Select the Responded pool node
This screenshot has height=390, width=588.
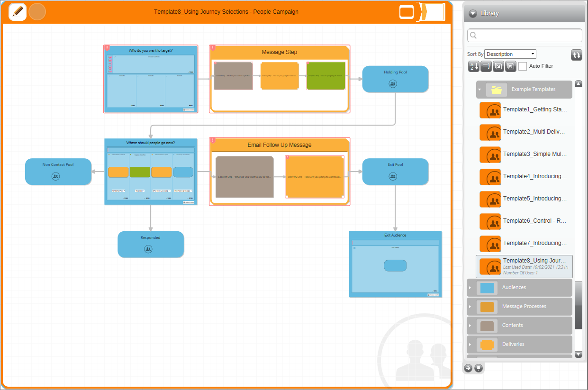point(151,244)
